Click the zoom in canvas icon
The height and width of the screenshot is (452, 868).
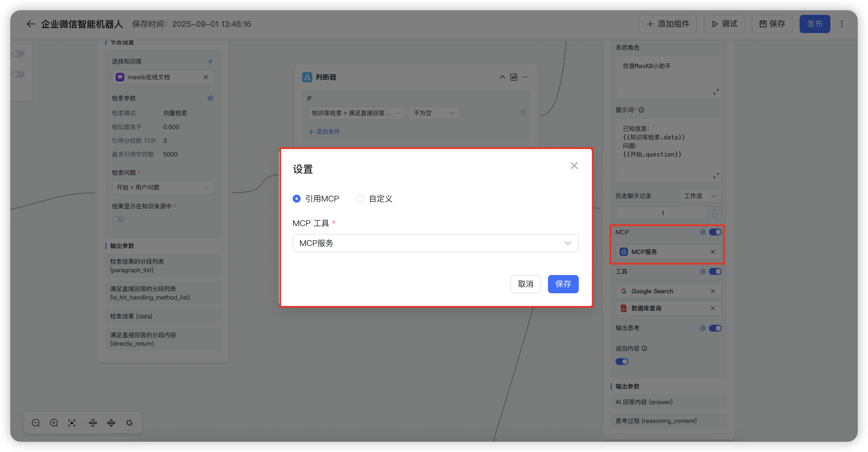54,423
